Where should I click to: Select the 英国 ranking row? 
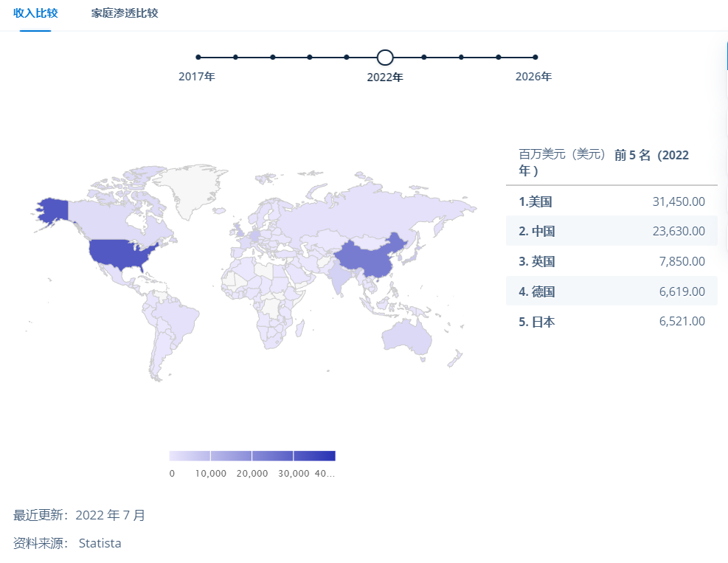(611, 260)
